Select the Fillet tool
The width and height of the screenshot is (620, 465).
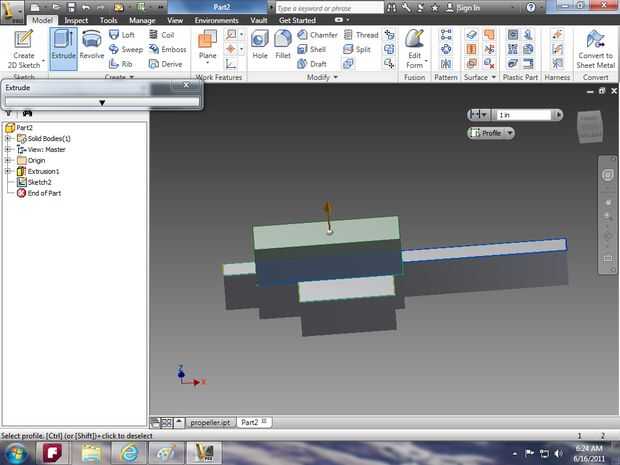coord(284,46)
